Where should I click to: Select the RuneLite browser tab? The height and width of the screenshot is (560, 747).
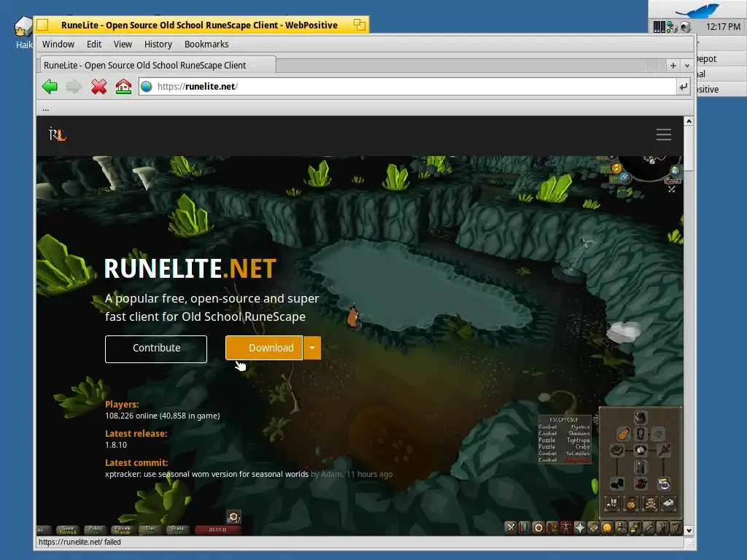[157, 65]
